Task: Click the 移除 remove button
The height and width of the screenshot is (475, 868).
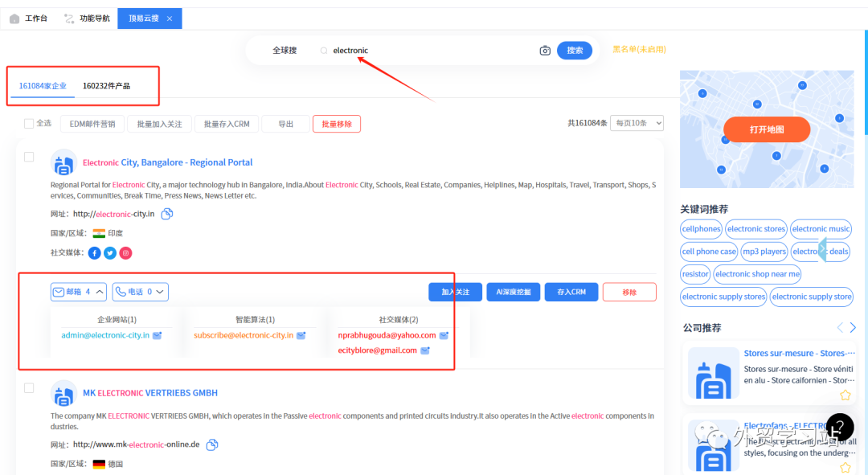Action: pyautogui.click(x=629, y=292)
